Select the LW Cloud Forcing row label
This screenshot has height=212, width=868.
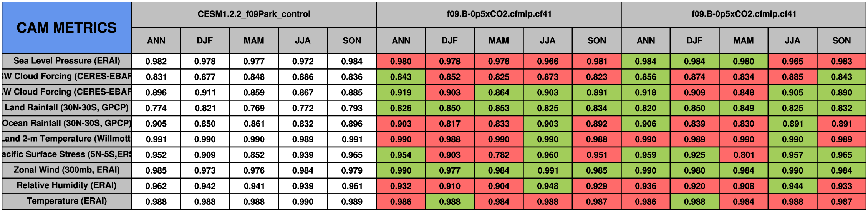point(66,92)
